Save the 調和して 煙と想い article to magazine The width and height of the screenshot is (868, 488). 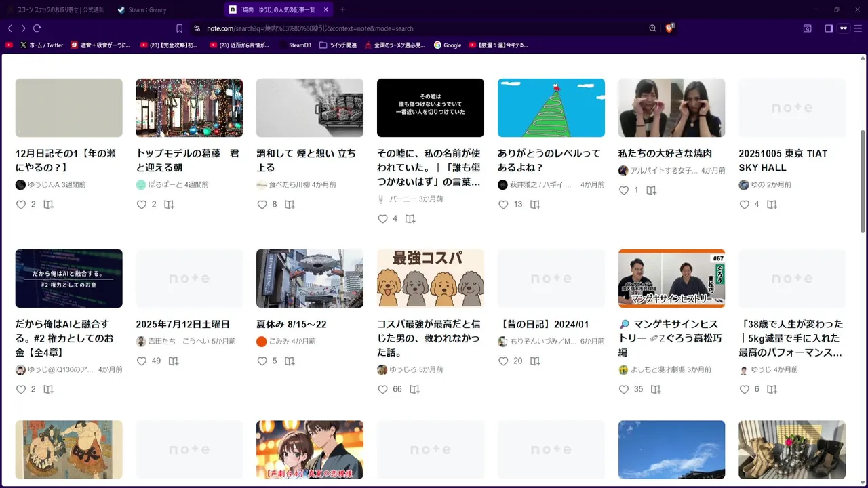coord(290,205)
